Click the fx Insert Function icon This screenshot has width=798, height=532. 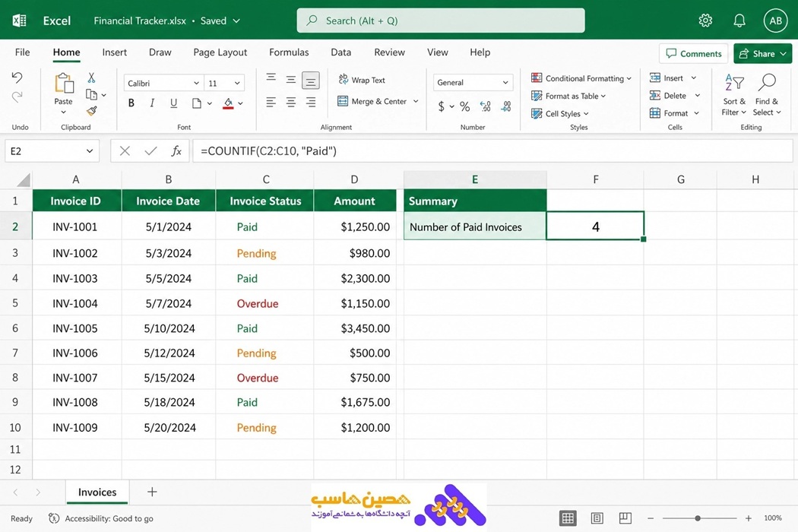tap(176, 150)
